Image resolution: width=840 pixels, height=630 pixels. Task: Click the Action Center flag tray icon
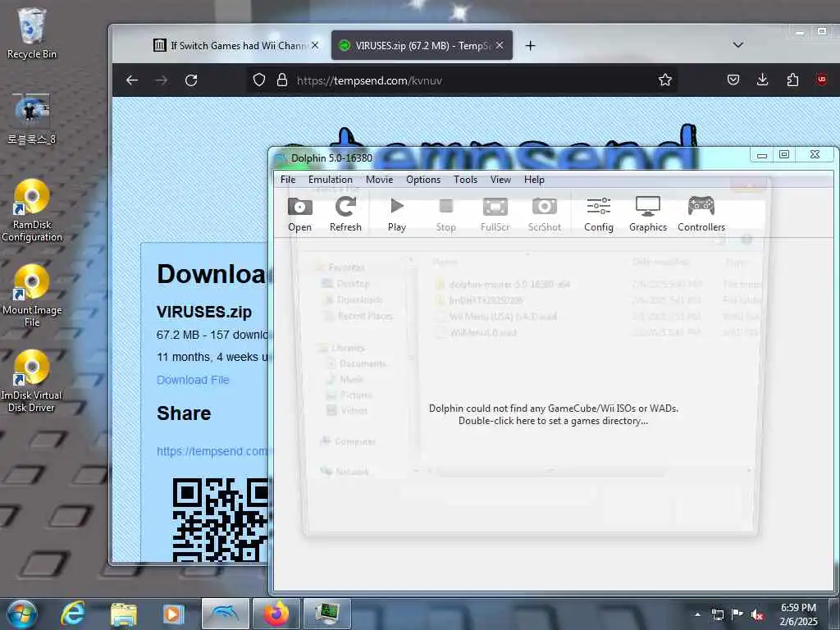coord(737,614)
